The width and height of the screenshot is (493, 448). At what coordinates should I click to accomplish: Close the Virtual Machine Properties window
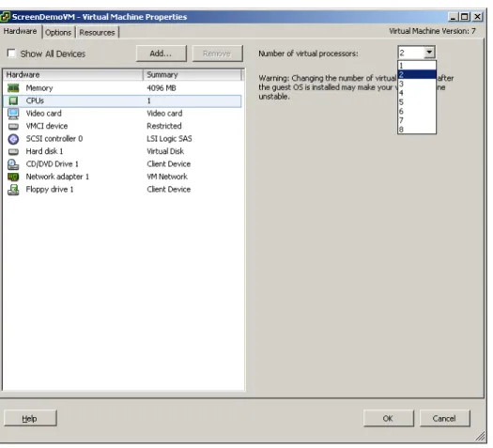coord(478,17)
